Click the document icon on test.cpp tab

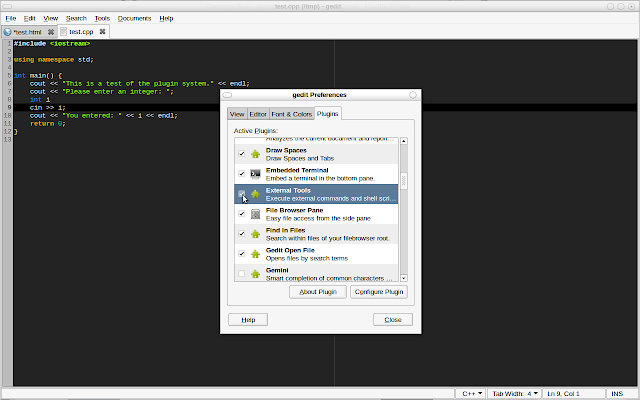63,32
